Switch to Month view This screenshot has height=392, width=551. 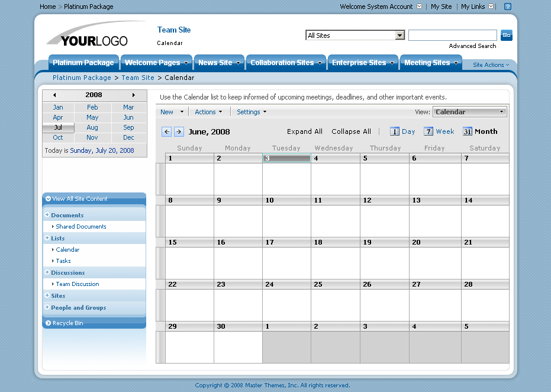480,131
